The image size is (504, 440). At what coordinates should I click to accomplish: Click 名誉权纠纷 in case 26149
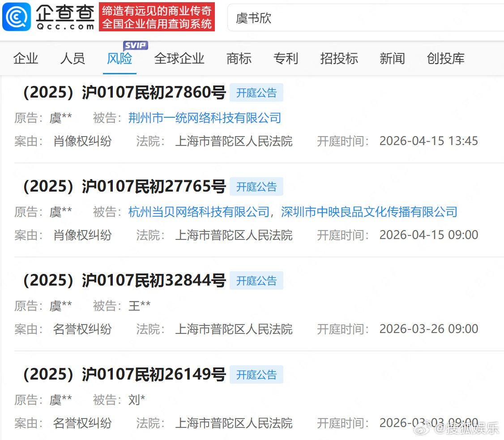click(82, 423)
